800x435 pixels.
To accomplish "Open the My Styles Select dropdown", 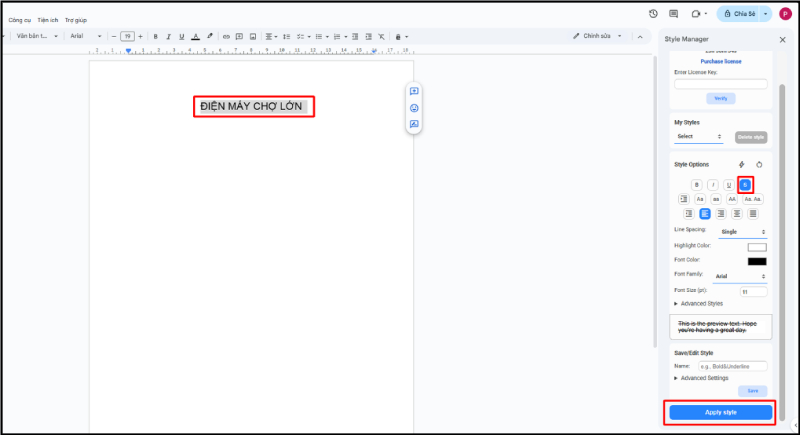I will tap(697, 137).
